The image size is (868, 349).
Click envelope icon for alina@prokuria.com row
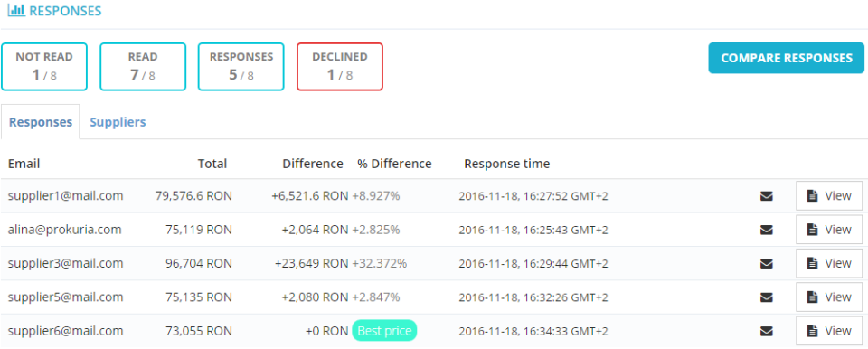(x=766, y=230)
